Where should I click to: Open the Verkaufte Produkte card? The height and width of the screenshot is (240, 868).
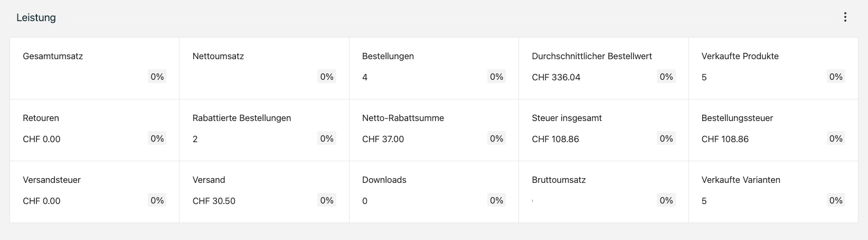773,68
